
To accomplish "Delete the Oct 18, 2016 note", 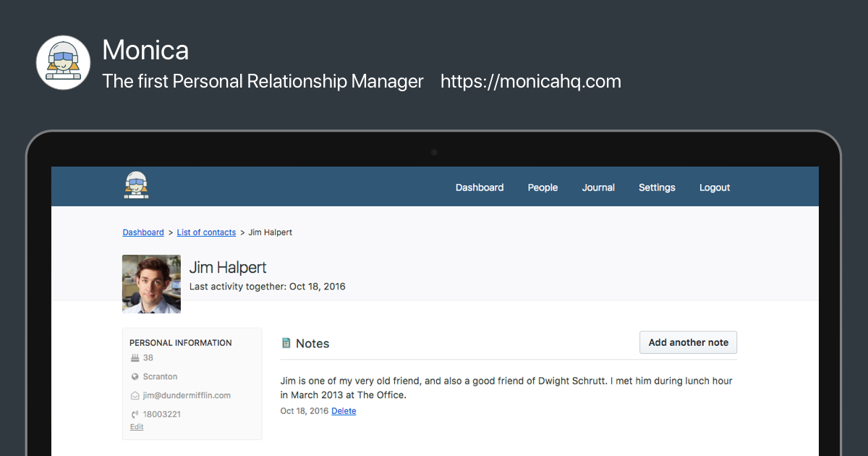I will tap(344, 411).
